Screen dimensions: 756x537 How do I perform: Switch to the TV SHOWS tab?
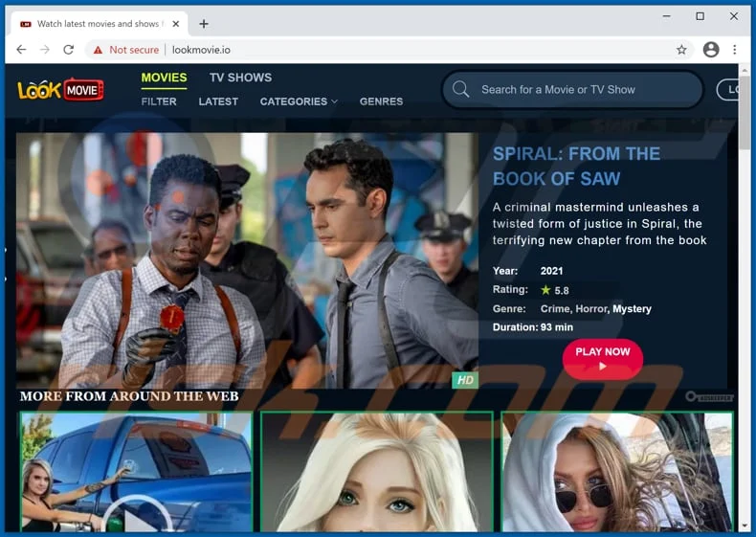point(240,78)
